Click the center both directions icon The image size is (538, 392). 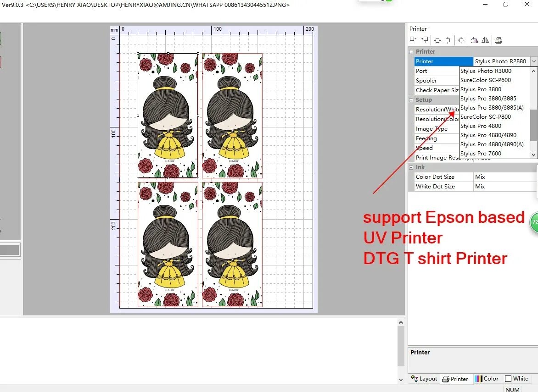(461, 40)
